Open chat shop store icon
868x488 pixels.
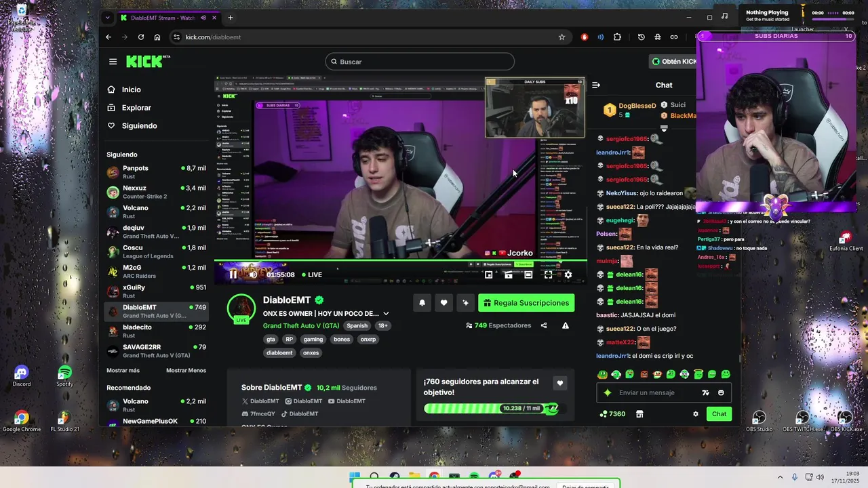tap(639, 414)
